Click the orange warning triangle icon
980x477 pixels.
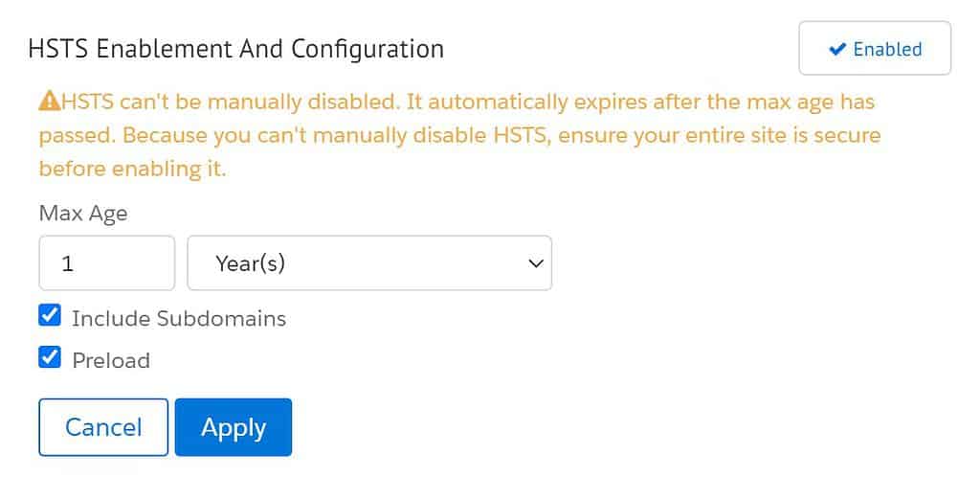50,101
